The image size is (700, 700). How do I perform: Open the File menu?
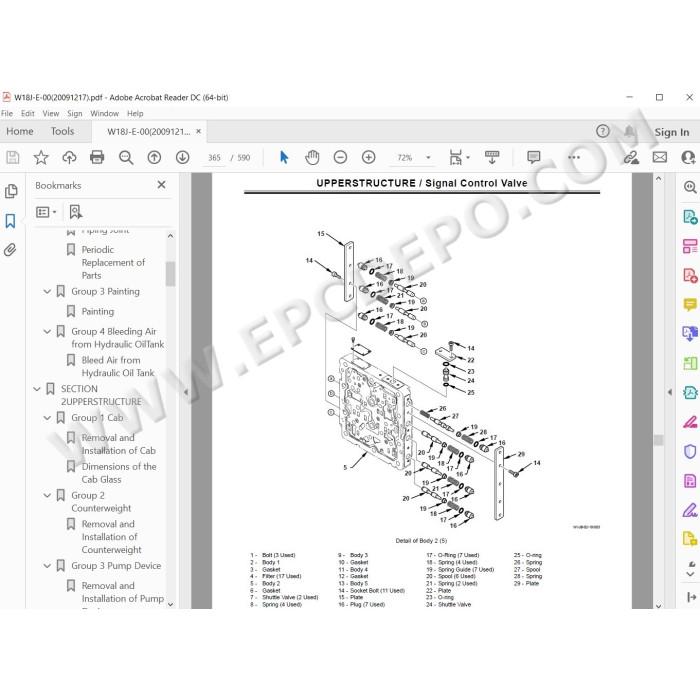click(7, 113)
